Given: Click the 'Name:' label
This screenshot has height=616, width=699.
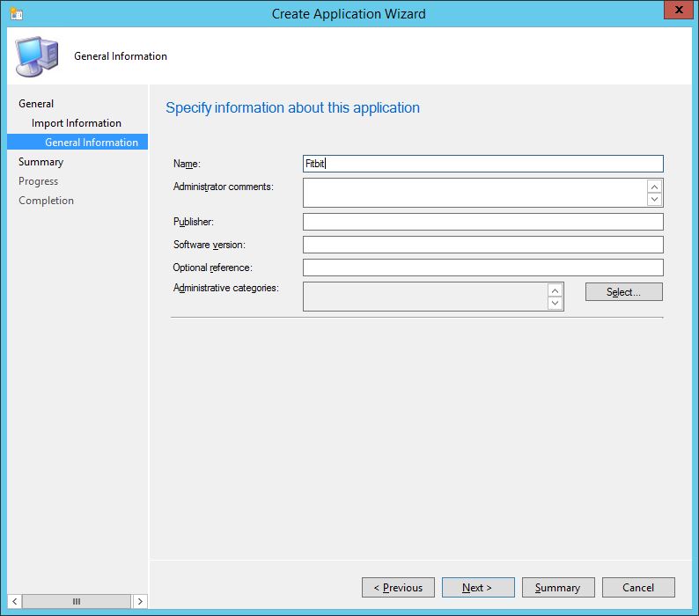Looking at the screenshot, I should point(187,164).
